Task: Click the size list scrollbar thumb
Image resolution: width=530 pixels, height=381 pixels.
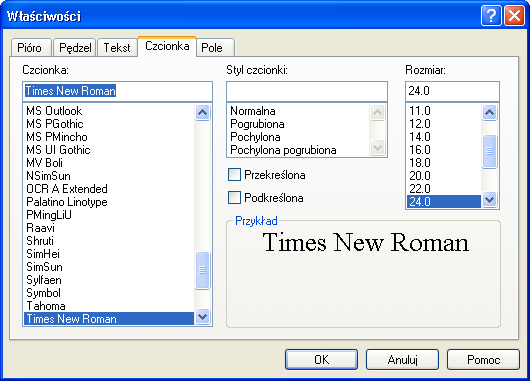Action: (x=489, y=151)
